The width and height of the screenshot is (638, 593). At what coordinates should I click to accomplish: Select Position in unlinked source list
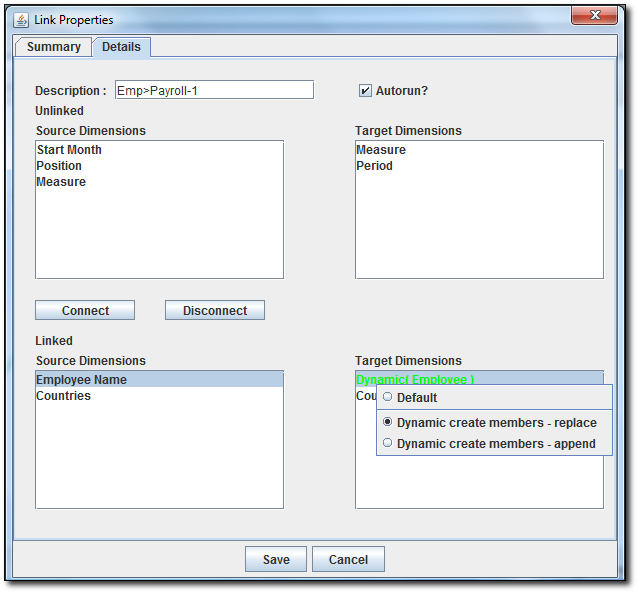(59, 166)
